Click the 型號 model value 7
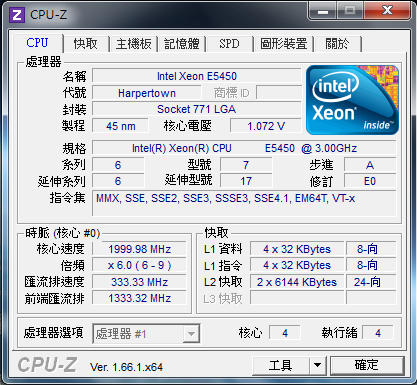This screenshot has height=385, width=417. pyautogui.click(x=246, y=165)
